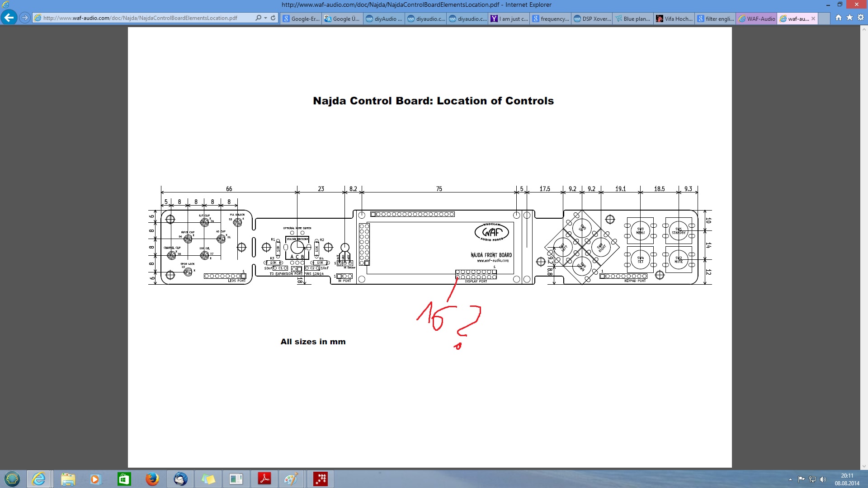Click the page title 'Najda Control Board: Location of Controls'
This screenshot has height=488, width=868.
(433, 101)
